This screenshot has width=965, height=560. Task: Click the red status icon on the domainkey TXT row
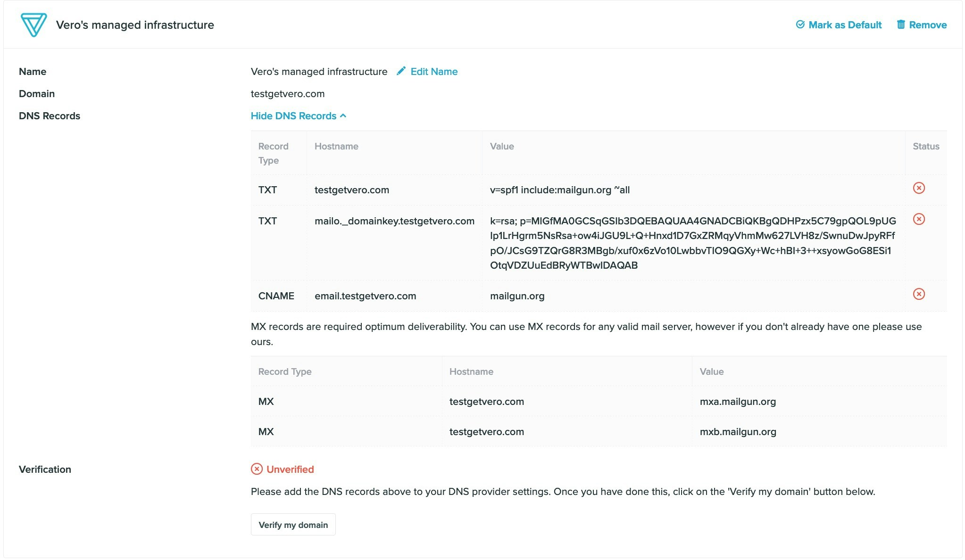pos(919,219)
